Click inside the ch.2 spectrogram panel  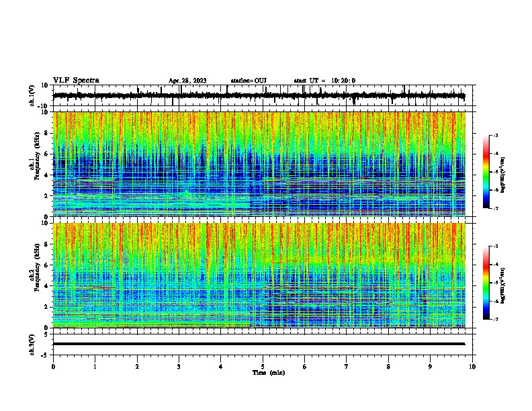tap(259, 275)
